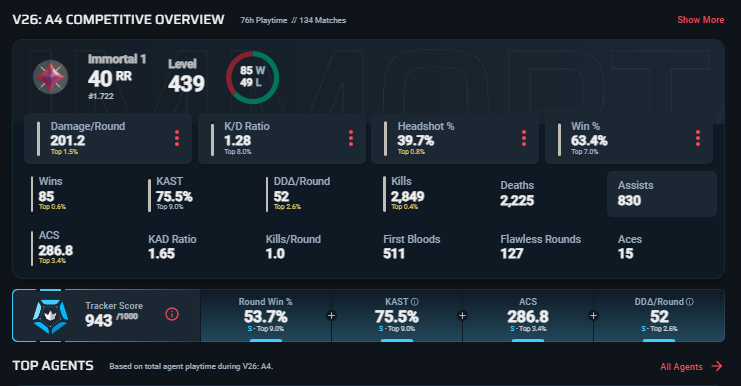The height and width of the screenshot is (386, 741).
Task: Select the Headshot % 39.7% stat card
Action: pos(455,138)
